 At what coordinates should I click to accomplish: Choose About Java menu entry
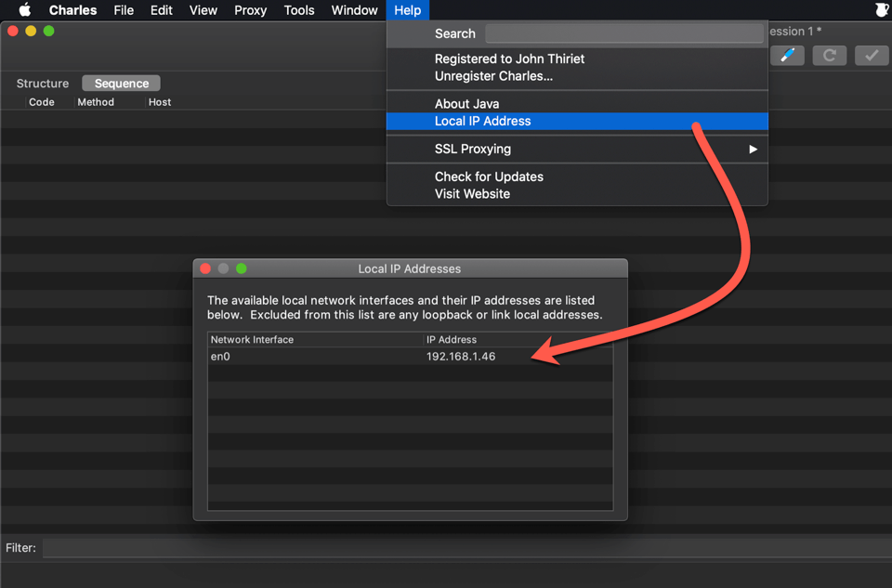[x=577, y=104]
